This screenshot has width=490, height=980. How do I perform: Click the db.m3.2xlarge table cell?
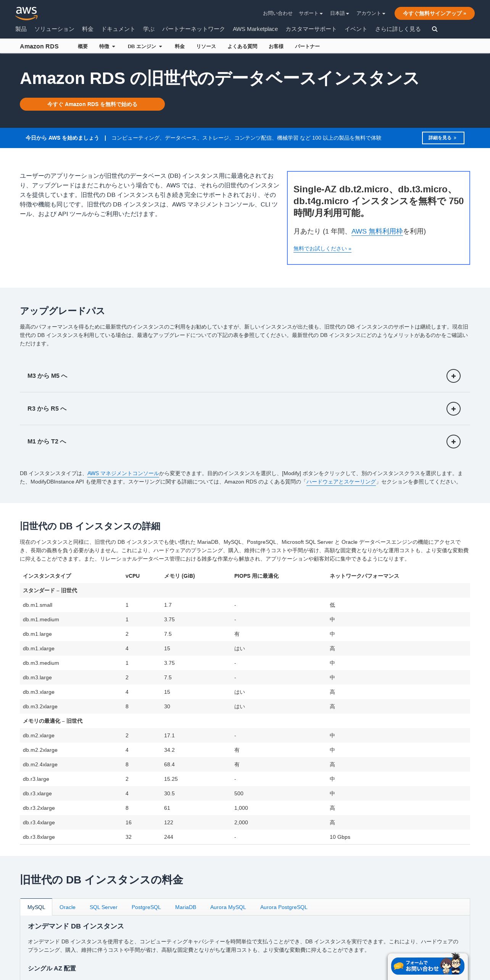click(x=40, y=706)
